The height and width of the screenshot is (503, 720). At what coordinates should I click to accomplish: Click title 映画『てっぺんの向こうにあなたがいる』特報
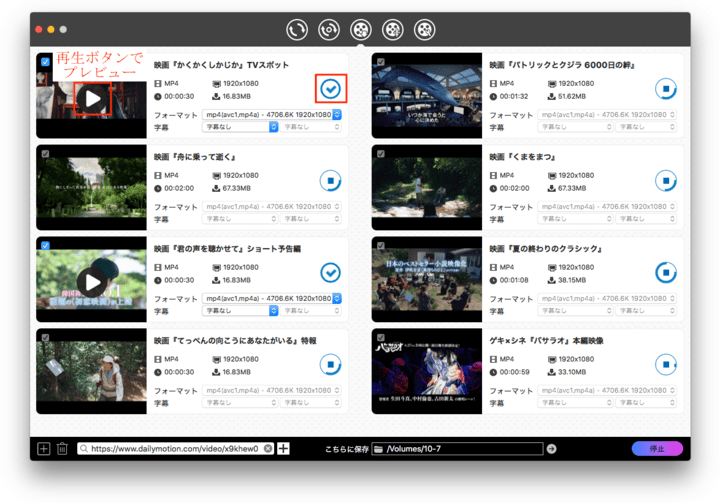point(235,341)
